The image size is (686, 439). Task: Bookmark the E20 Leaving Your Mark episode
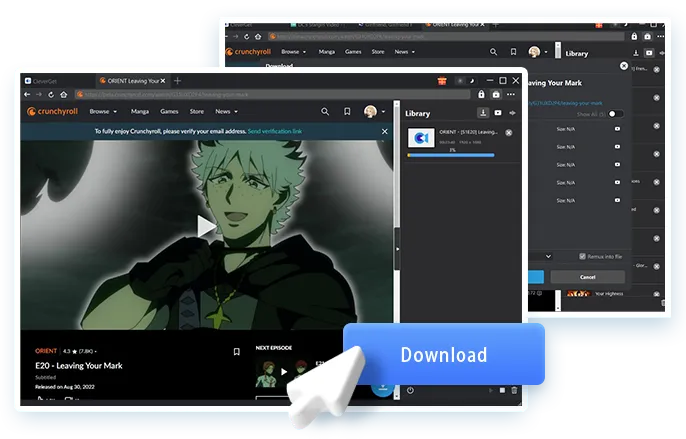pos(236,352)
